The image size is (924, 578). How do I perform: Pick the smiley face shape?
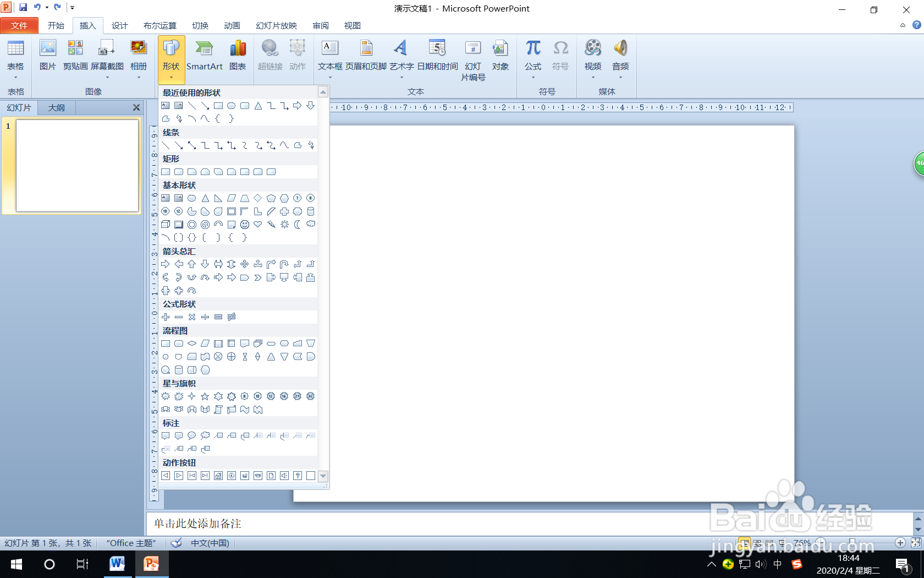coord(245,225)
